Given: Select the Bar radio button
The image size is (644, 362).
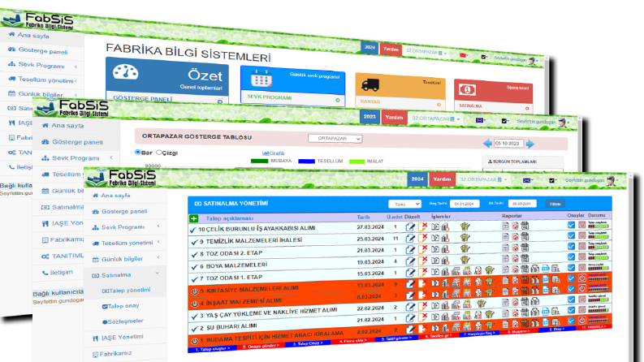Looking at the screenshot, I should point(137,152).
